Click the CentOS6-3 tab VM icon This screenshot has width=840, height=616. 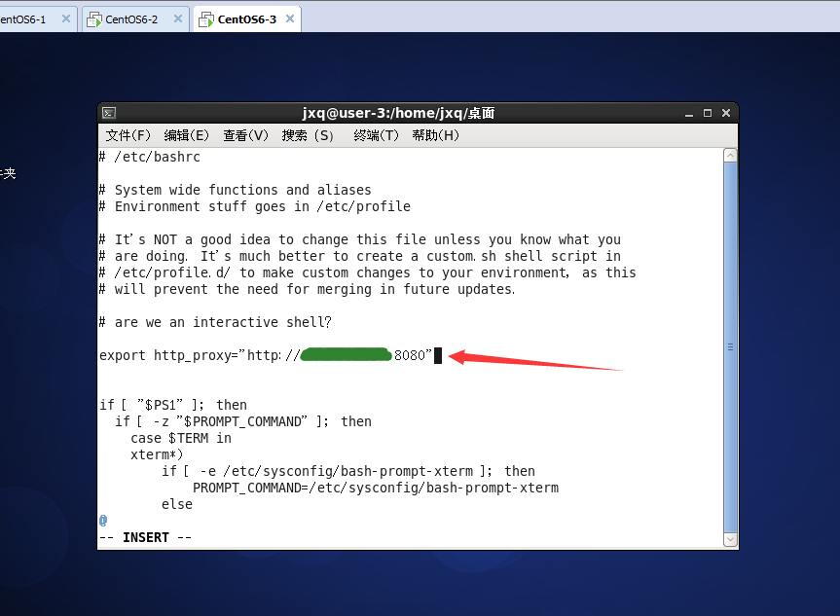pos(206,19)
